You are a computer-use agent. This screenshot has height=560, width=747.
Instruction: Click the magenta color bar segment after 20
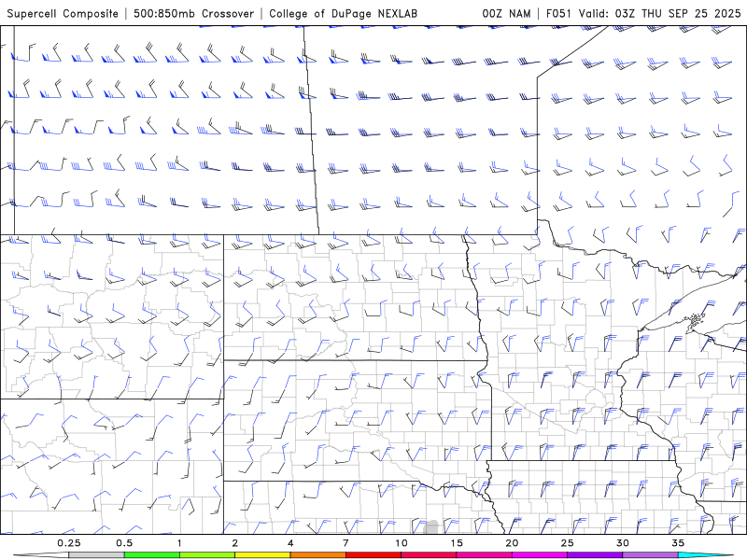540,555
